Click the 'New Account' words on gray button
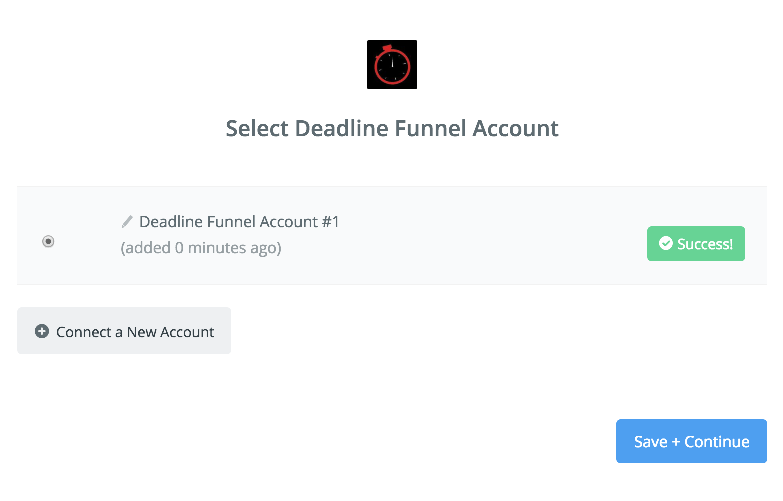 pos(170,332)
